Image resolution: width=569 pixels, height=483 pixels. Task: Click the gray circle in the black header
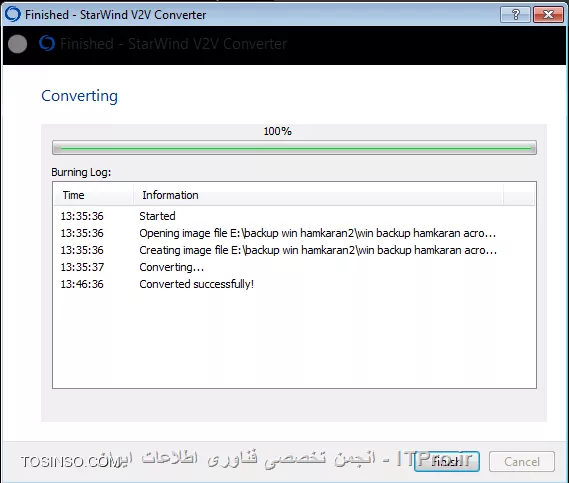coord(17,44)
